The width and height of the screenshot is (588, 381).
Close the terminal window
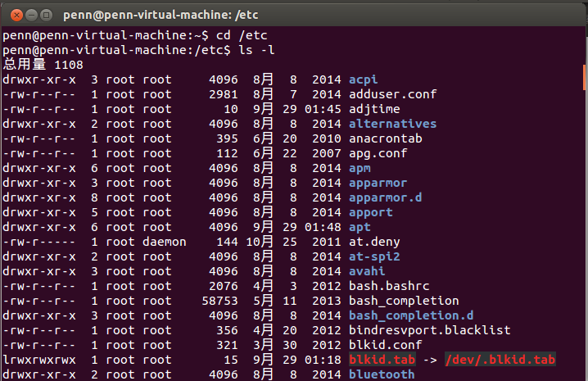pyautogui.click(x=16, y=16)
